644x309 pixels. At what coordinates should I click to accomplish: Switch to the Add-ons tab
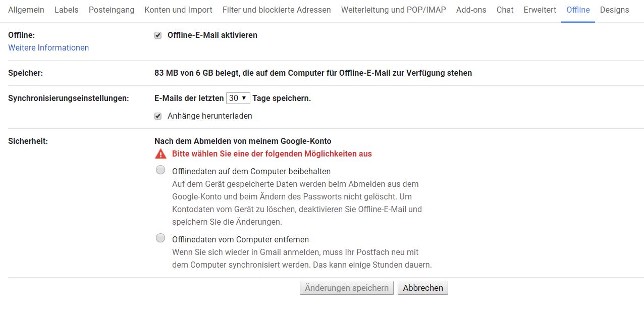click(x=471, y=10)
